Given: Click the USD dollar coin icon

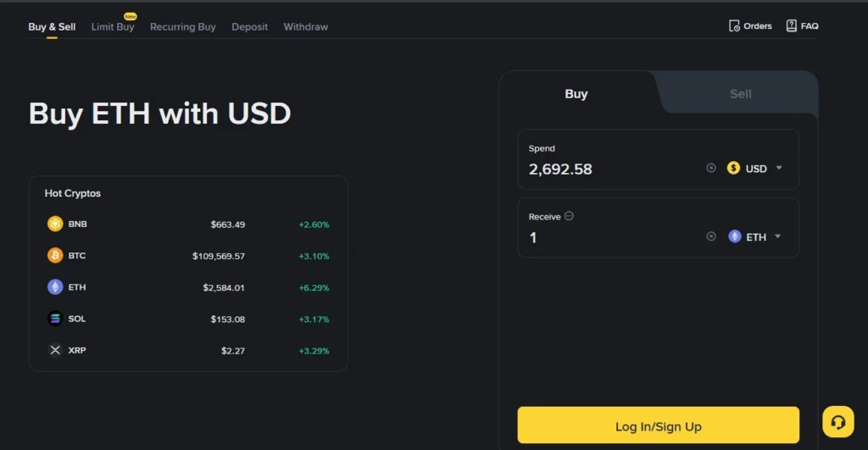Looking at the screenshot, I should (x=733, y=168).
